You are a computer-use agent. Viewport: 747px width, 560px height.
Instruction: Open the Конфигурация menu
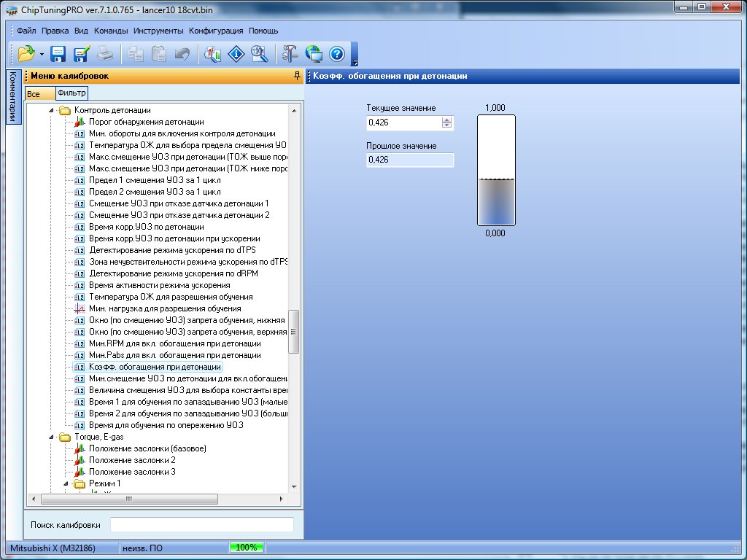(216, 31)
